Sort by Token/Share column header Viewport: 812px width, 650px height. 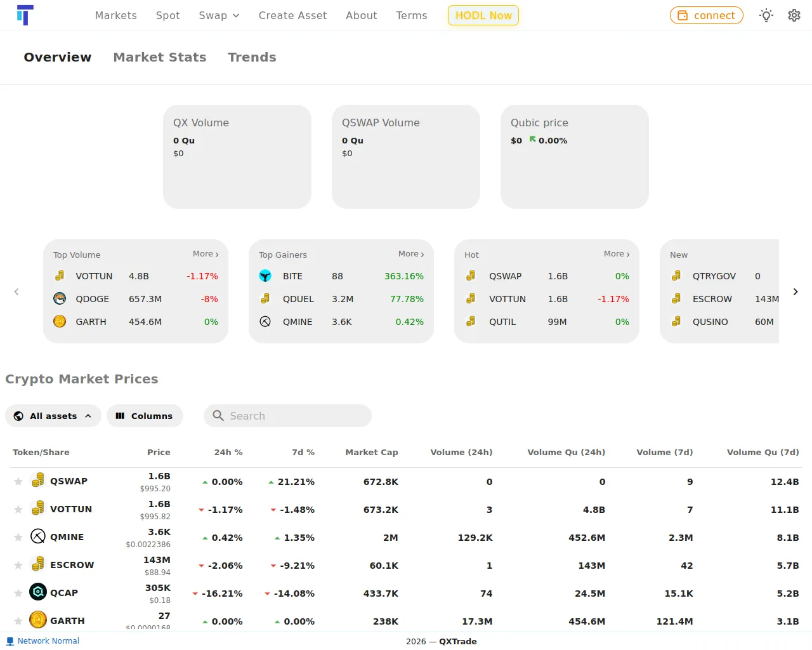point(41,453)
